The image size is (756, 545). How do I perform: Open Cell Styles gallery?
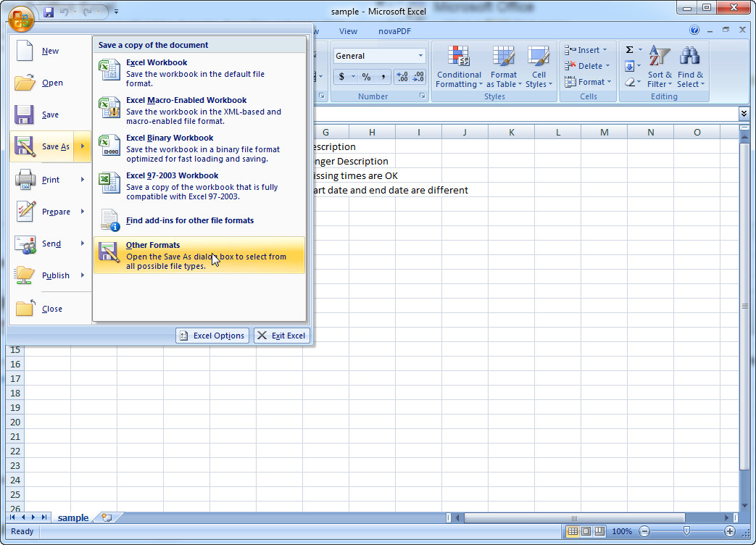coord(539,67)
